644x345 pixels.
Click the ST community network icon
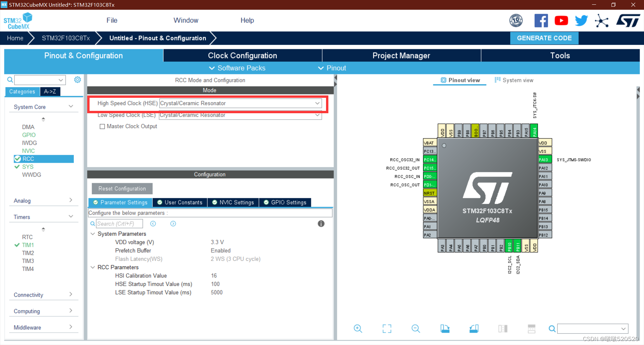point(601,21)
